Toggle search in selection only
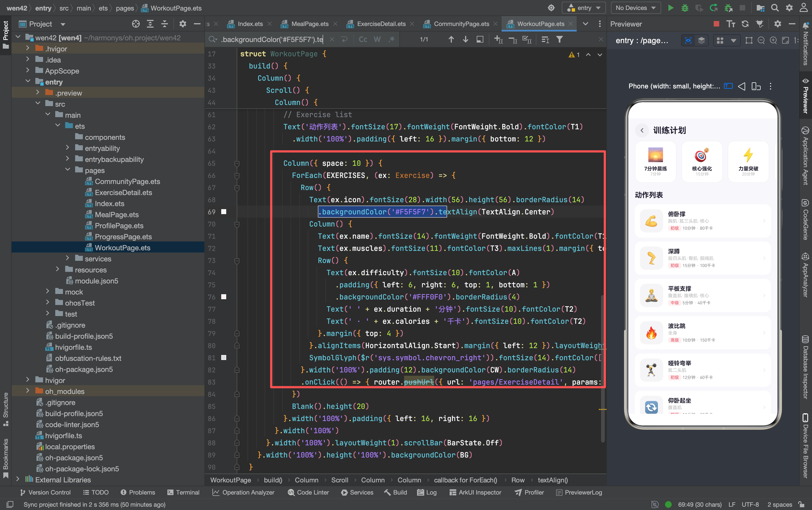Viewport: 812px width, 510px height. pos(545,40)
